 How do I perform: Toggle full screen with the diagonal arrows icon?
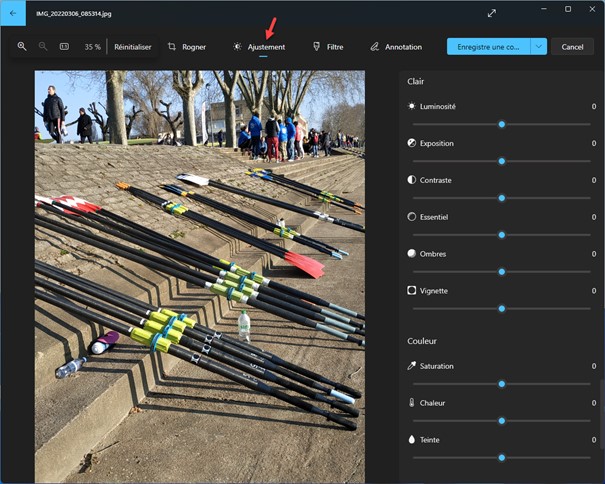[x=492, y=14]
